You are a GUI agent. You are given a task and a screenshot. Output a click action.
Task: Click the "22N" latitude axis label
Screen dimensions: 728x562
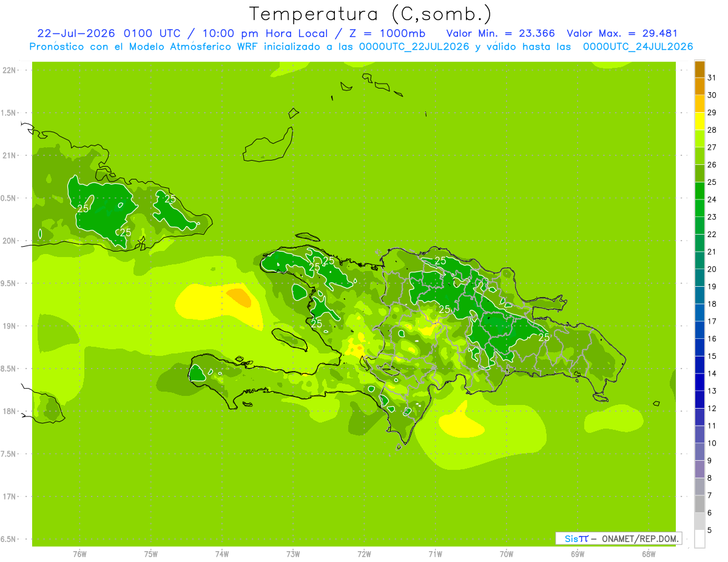tap(8, 70)
